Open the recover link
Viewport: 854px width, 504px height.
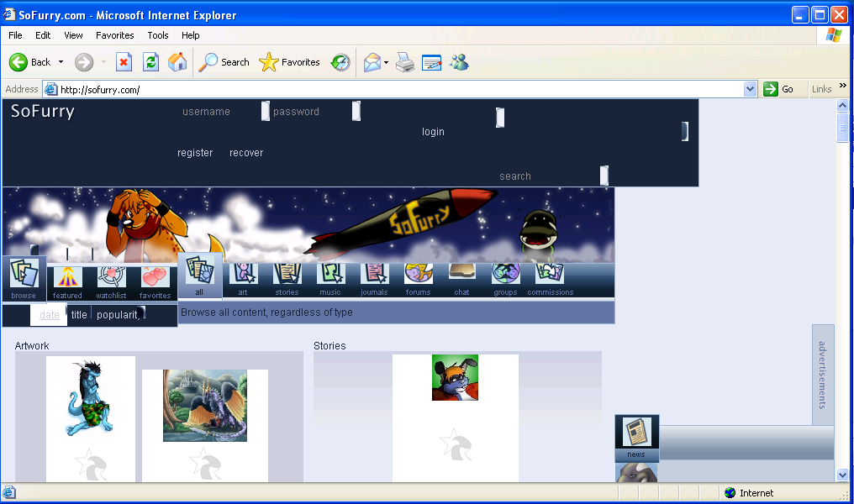pos(246,153)
